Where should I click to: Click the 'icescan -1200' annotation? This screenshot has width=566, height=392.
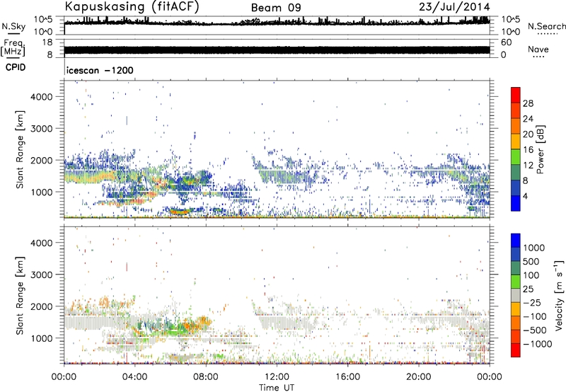click(100, 70)
